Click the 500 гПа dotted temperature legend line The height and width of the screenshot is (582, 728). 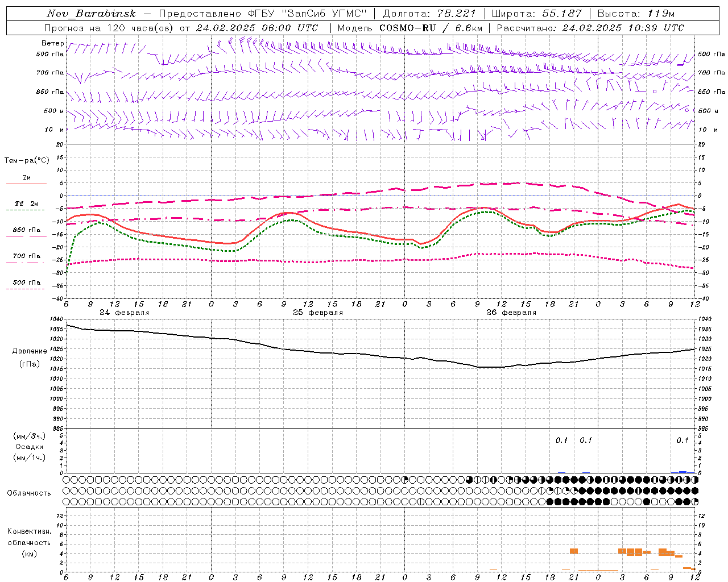(x=25, y=289)
